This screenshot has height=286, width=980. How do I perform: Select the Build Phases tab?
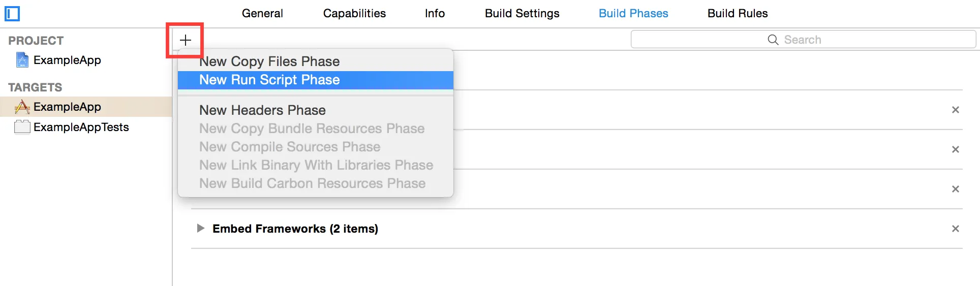pos(633,13)
